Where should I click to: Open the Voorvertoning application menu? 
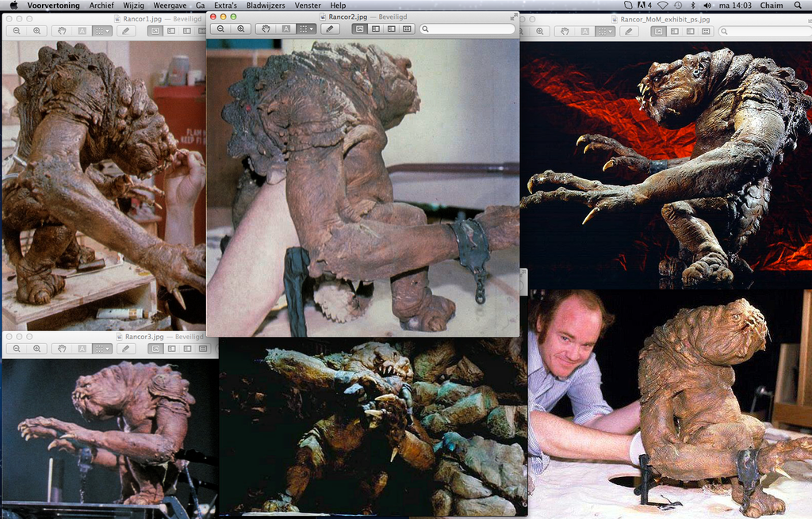[53, 6]
